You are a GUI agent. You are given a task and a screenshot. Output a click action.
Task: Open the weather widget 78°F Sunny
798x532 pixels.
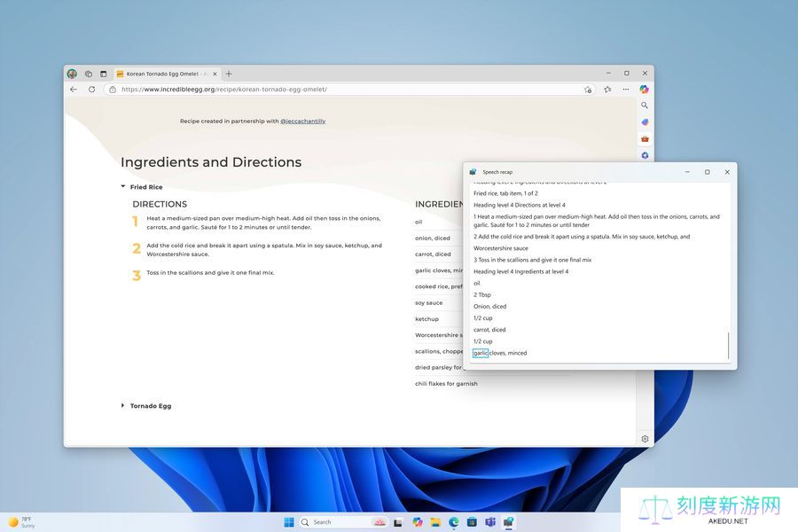point(21,522)
